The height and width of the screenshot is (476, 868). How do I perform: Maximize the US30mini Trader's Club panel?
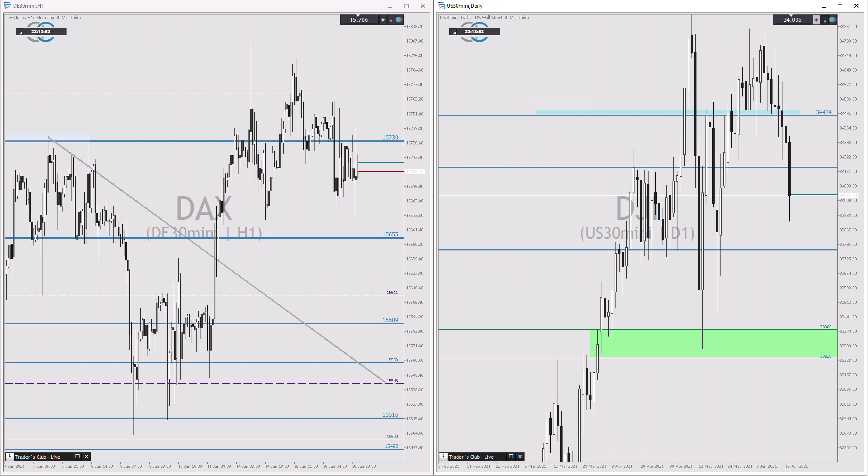point(511,457)
